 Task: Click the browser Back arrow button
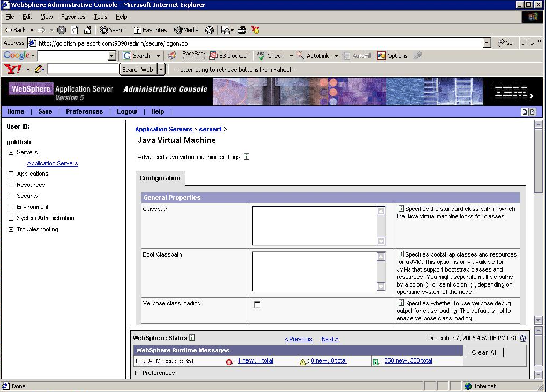click(x=16, y=30)
